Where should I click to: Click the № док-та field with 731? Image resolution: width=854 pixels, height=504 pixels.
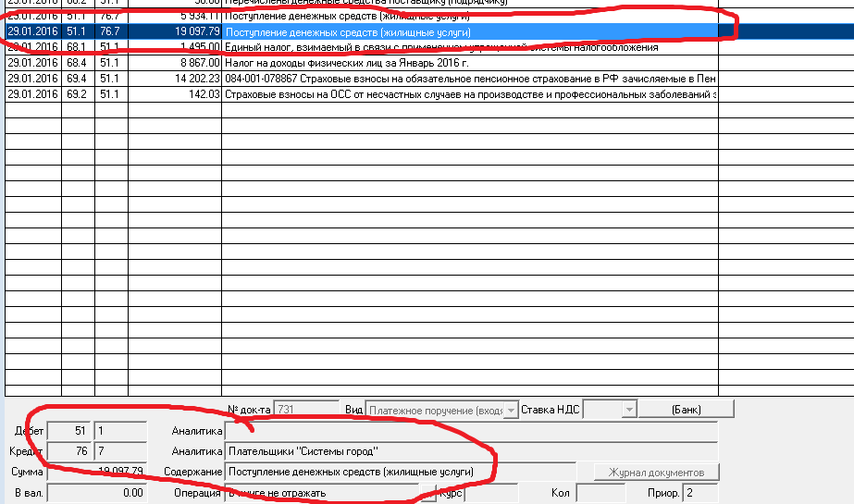coord(306,410)
